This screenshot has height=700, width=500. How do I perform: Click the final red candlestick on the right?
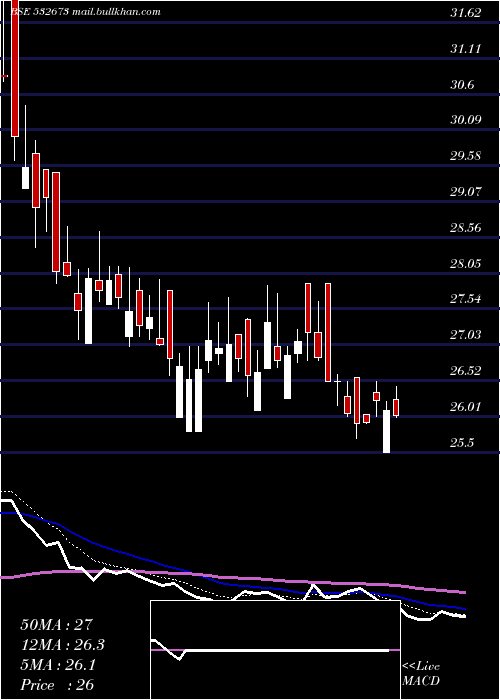[x=396, y=407]
